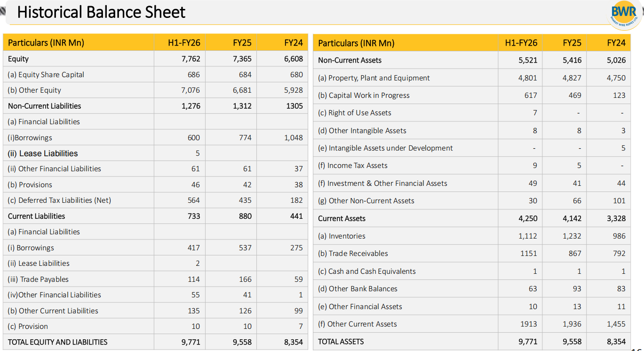Click the Equity Share Capital row label

(x=46, y=74)
